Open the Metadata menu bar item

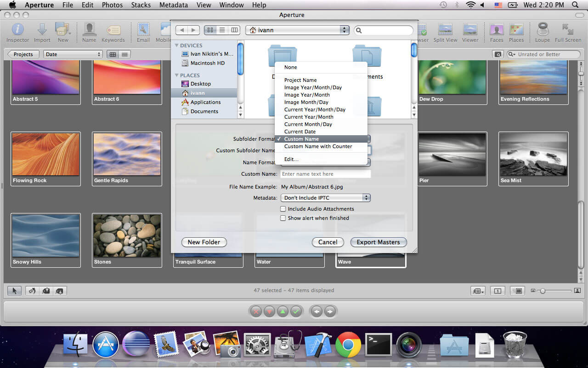click(x=173, y=5)
